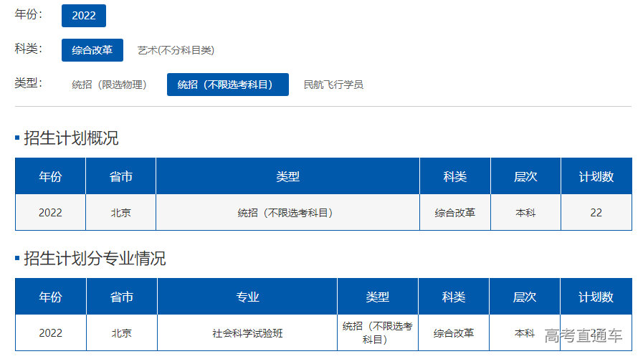This screenshot has width=643, height=364.
Task: Select the 统招（不限选考科目）type filter
Action: click(227, 85)
